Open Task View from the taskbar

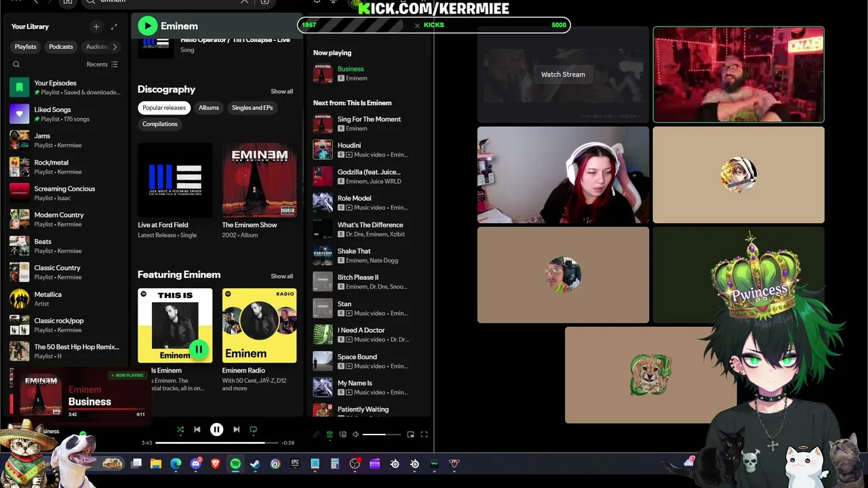(136, 464)
